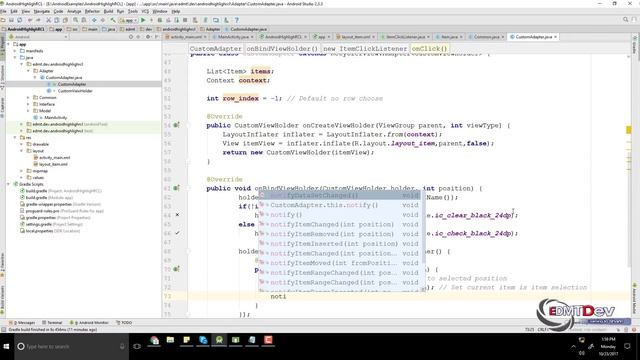640x360 pixels.
Task: Select activity_main.xml in layout folder
Action: click(x=54, y=158)
